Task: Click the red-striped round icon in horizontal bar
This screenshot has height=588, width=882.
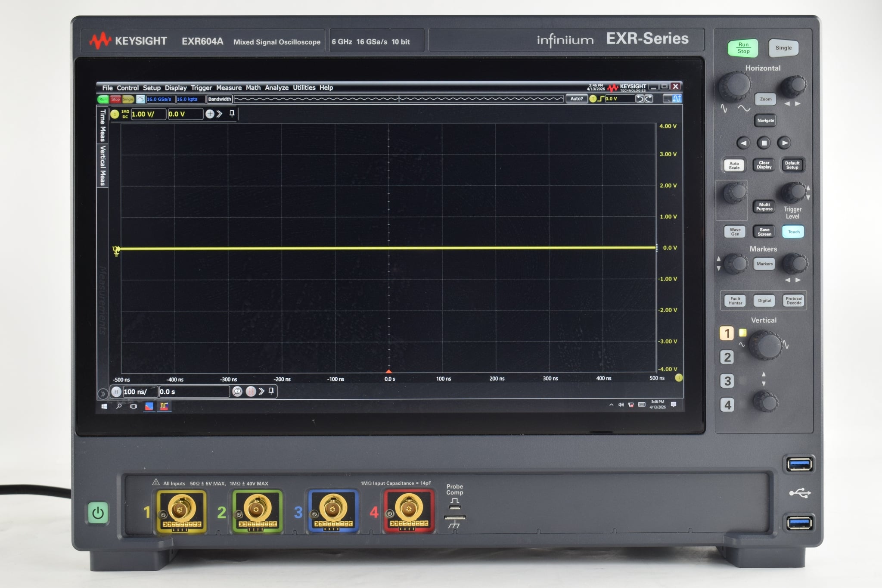Action: point(251,391)
